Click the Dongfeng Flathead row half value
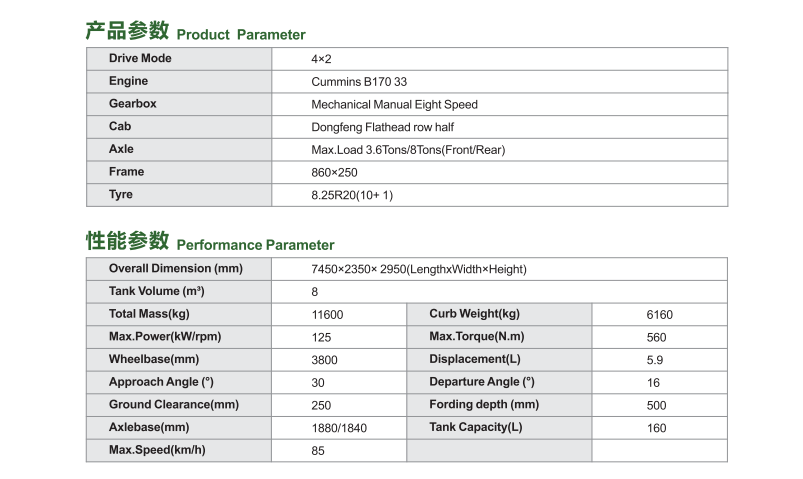The width and height of the screenshot is (803, 479). click(x=383, y=127)
